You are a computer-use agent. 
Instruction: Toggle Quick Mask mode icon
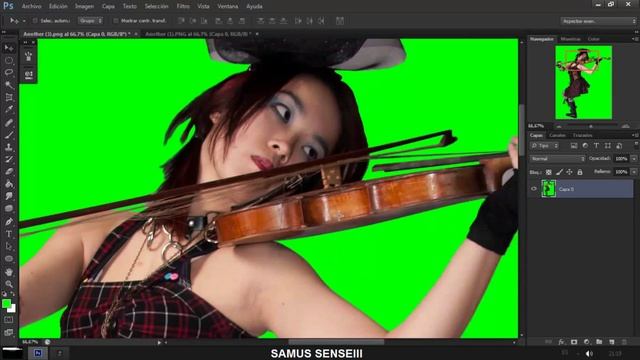point(9,320)
